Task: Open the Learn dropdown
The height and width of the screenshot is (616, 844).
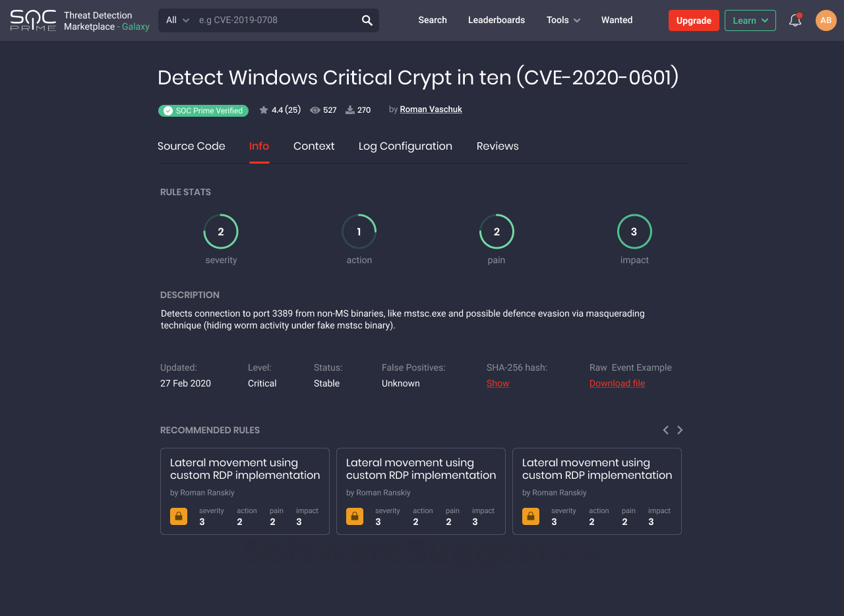Action: tap(750, 20)
